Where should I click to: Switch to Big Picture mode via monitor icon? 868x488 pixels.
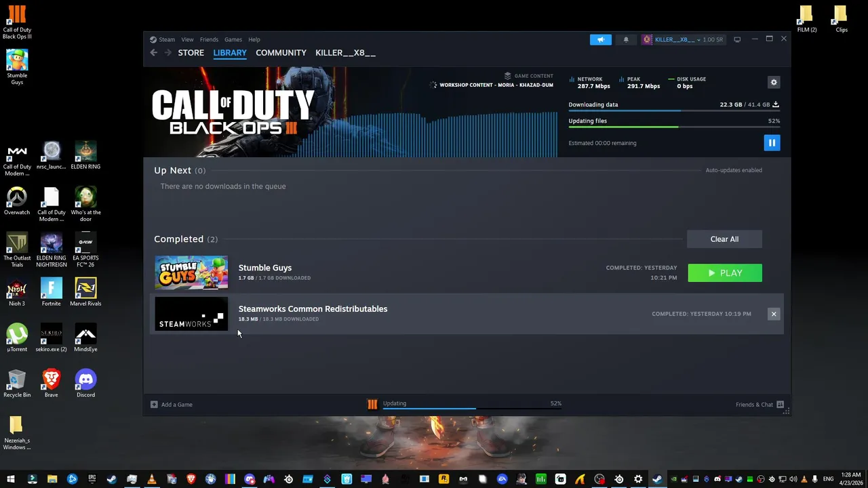click(x=737, y=39)
